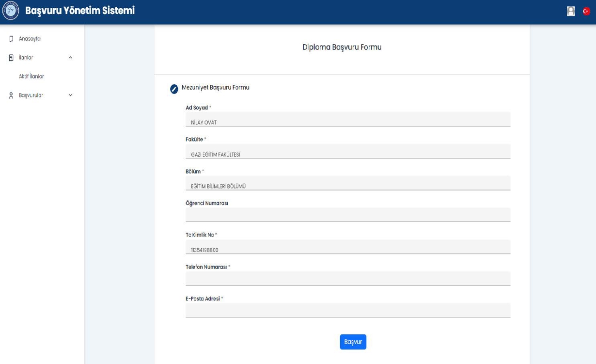Viewport: 596px width, 364px height.
Task: Focus the Bölüm field
Action: point(348,183)
